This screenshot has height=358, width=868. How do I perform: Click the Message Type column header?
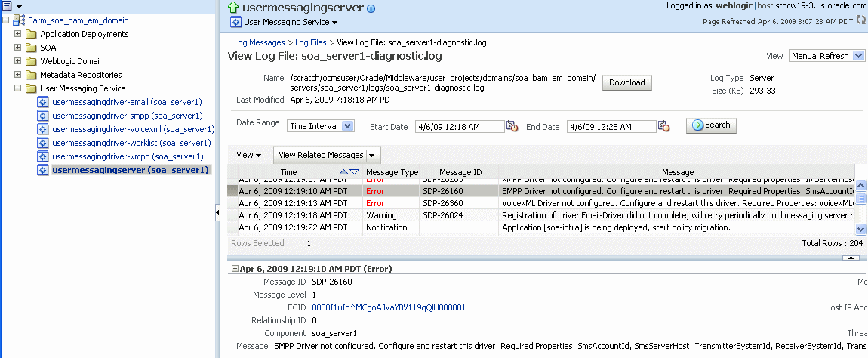point(392,172)
